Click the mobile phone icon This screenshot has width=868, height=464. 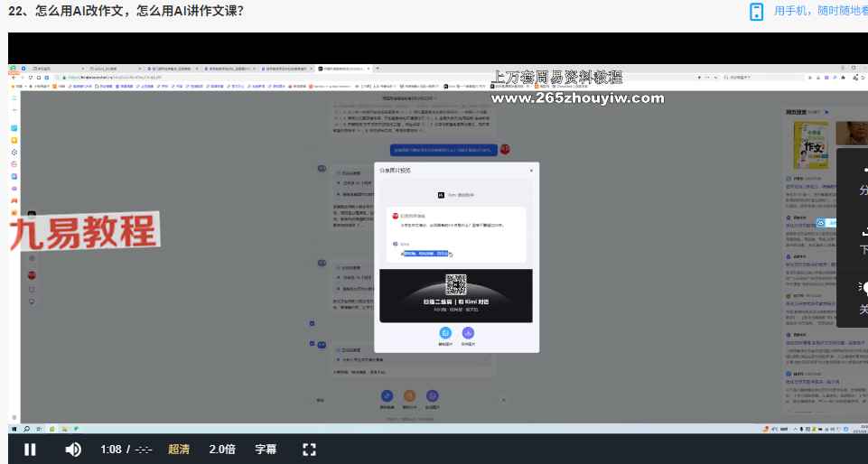pos(757,11)
